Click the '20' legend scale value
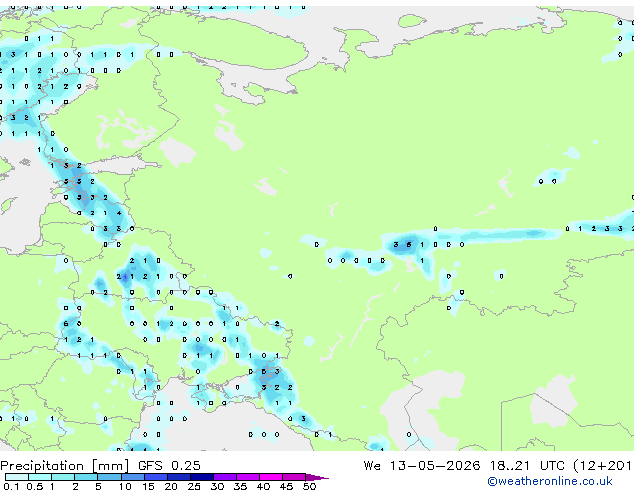The width and height of the screenshot is (634, 490). click(x=171, y=486)
